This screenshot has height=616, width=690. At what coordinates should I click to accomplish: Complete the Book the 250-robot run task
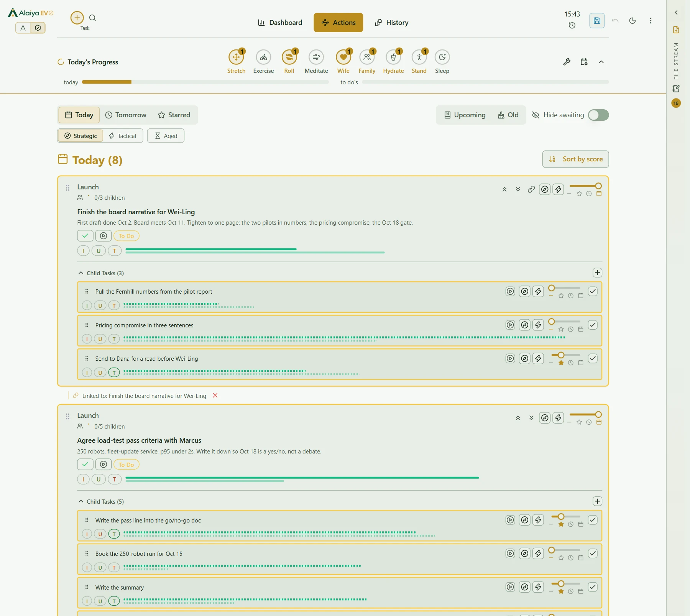pos(593,554)
